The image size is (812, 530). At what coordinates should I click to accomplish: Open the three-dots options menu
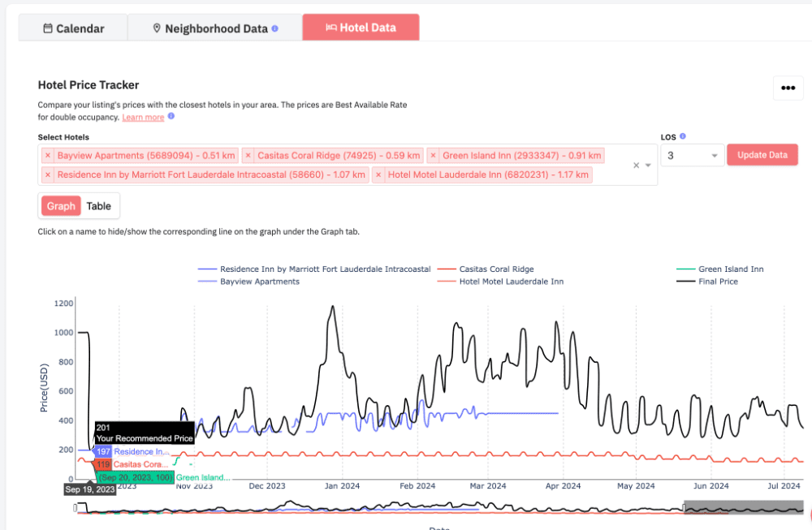788,88
